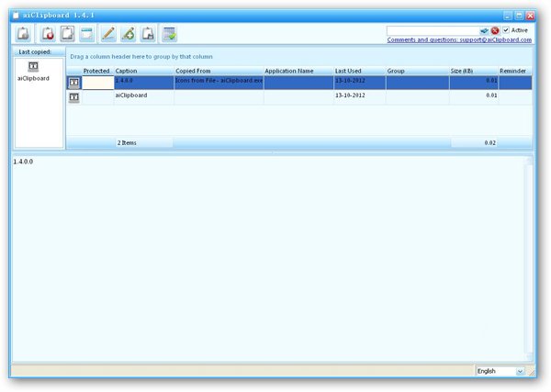Click the text-type icon of the aiClipboard row

73,97
